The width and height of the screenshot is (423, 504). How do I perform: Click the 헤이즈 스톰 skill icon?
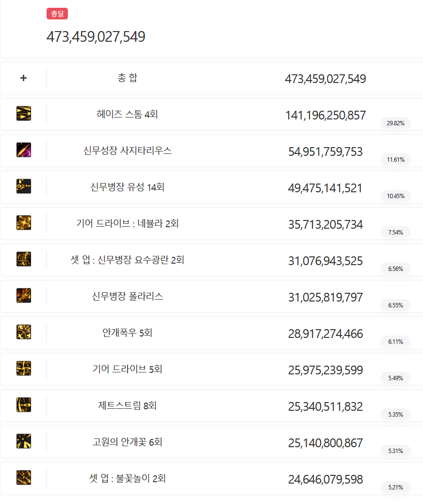click(24, 114)
